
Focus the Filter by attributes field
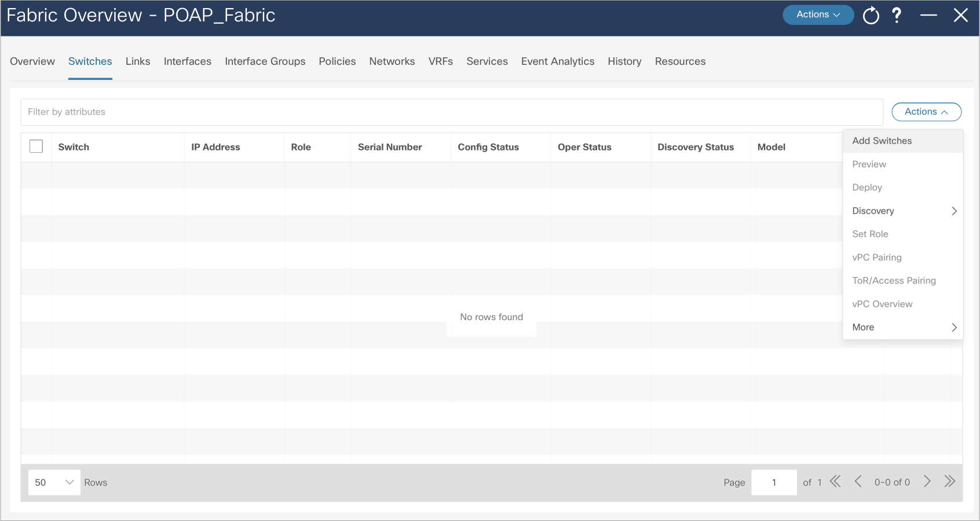452,112
